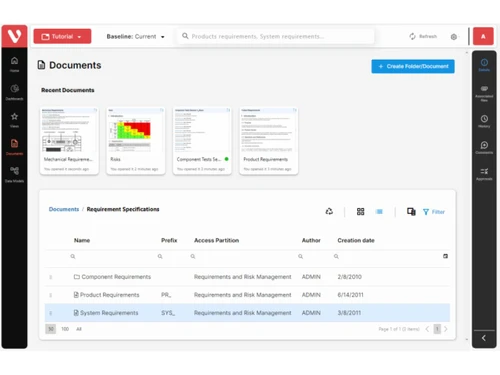Open row menu dots for Product Requirements
Viewport: 500px width, 375px height.
51,295
